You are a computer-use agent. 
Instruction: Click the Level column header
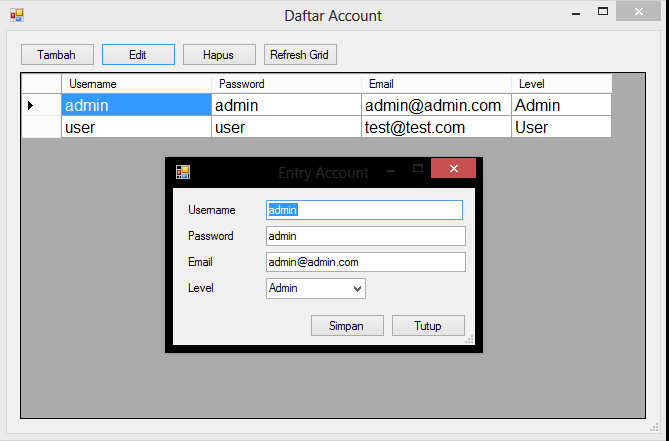(560, 84)
